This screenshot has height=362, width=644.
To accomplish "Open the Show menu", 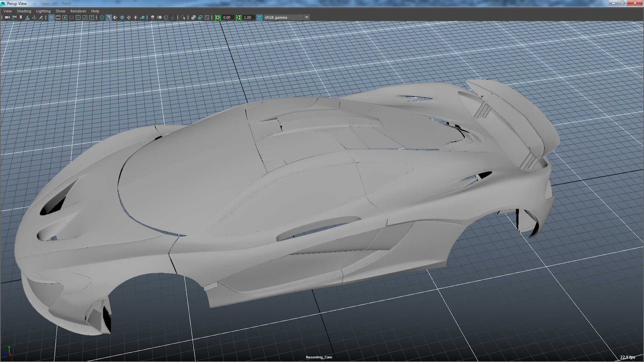I will 60,11.
